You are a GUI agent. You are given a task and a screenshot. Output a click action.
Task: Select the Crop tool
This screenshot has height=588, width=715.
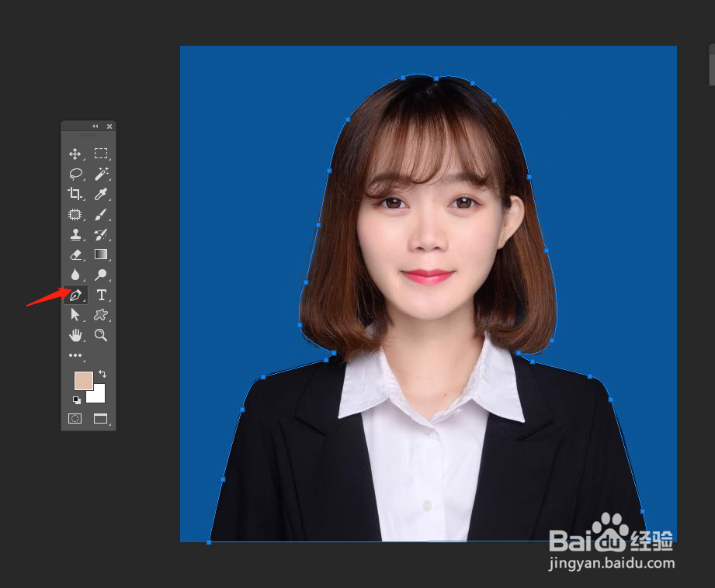click(x=75, y=194)
